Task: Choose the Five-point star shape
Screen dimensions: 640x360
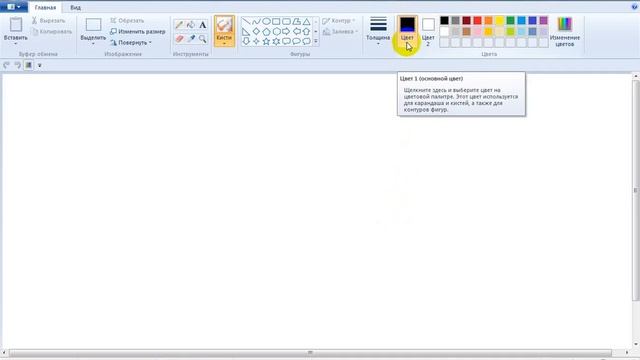Action: 266,41
